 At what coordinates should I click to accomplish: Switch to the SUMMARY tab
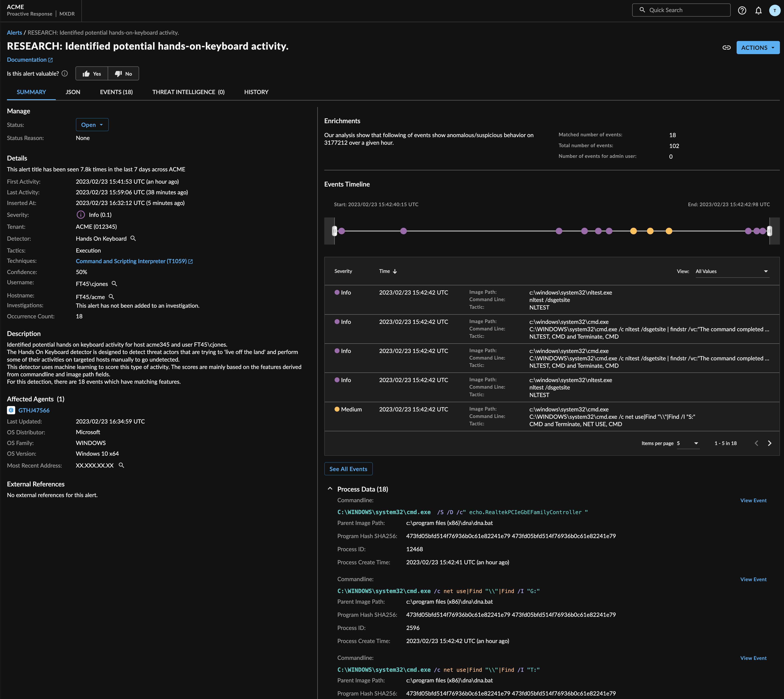coord(31,92)
